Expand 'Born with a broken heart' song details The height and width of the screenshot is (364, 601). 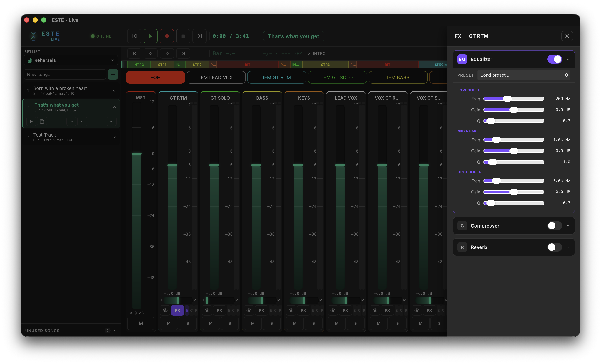pos(114,90)
